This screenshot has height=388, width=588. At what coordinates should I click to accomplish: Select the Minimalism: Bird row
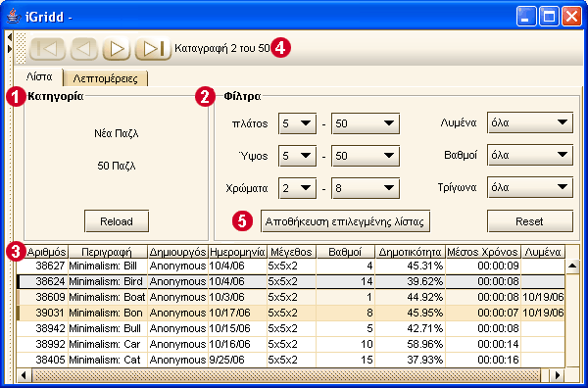coord(291,281)
